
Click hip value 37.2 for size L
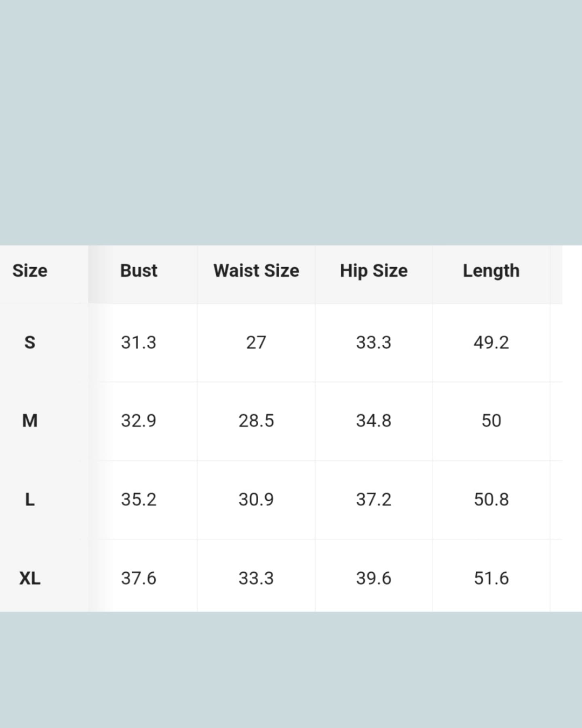tap(374, 499)
